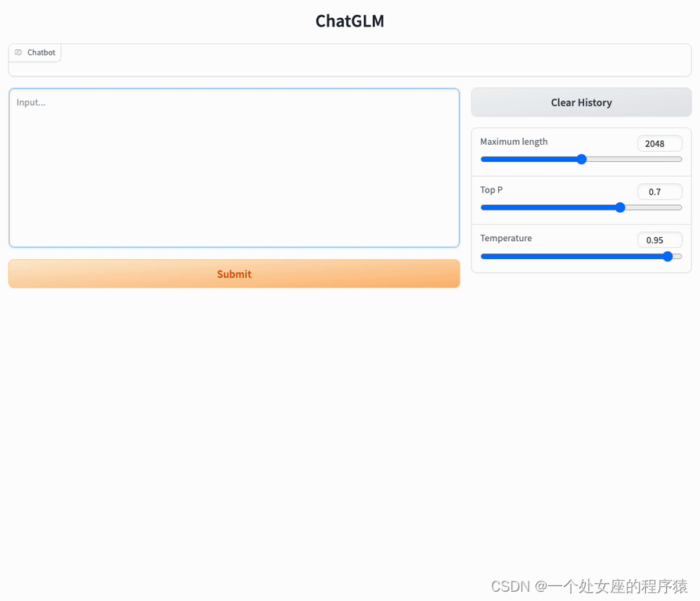Click the Top P label
The image size is (700, 601).
[x=491, y=190]
